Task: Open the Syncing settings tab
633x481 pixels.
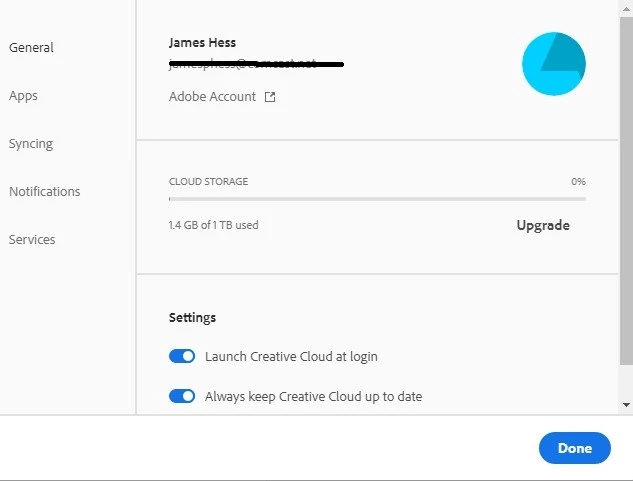Action: point(31,144)
